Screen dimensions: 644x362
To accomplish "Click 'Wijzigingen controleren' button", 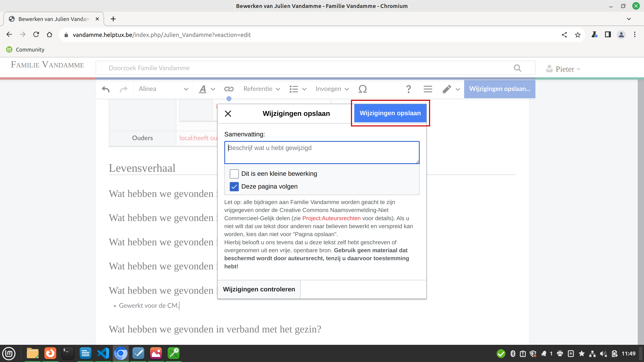I will click(259, 289).
